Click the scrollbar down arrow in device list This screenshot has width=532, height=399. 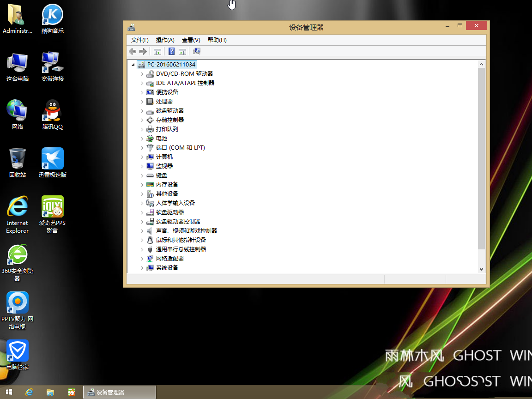(x=482, y=268)
